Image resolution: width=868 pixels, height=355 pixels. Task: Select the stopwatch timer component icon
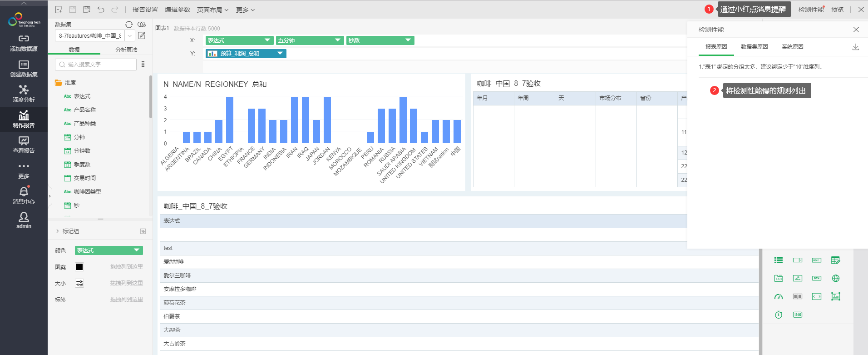(x=779, y=315)
